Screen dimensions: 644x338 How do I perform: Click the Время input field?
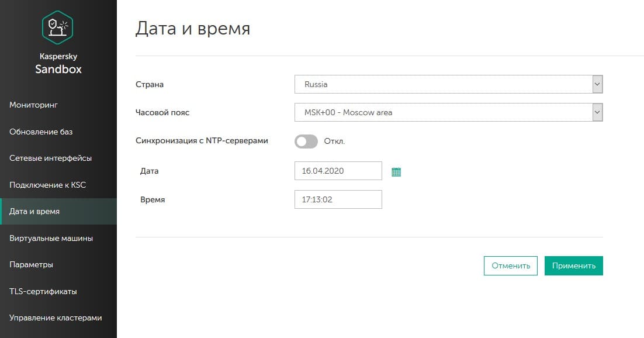[338, 199]
